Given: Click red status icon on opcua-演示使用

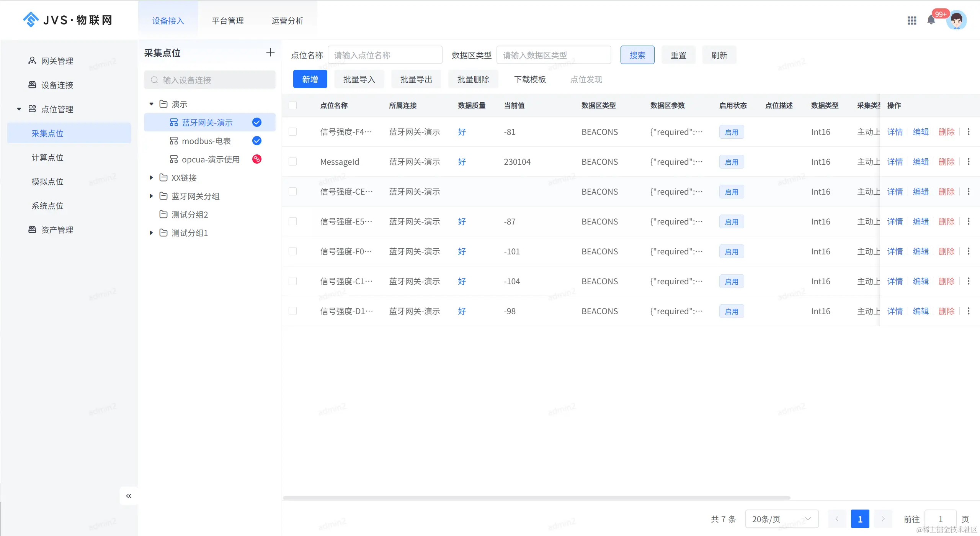Looking at the screenshot, I should (257, 159).
